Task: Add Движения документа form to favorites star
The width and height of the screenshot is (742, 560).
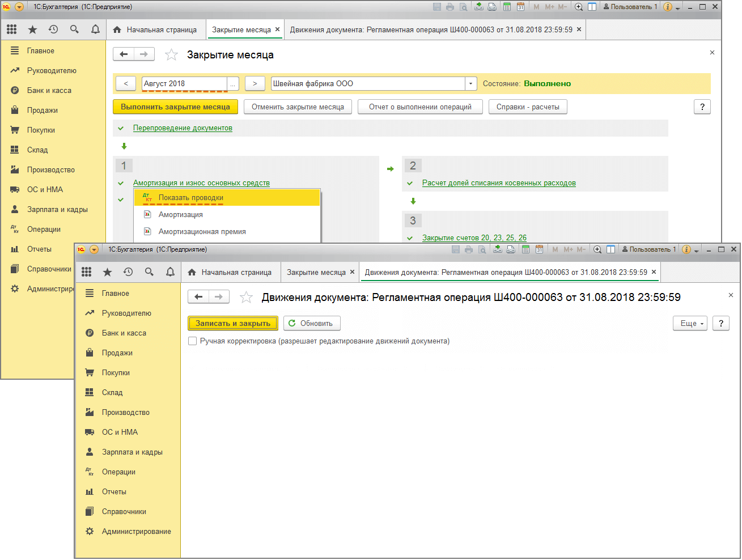Action: tap(246, 298)
